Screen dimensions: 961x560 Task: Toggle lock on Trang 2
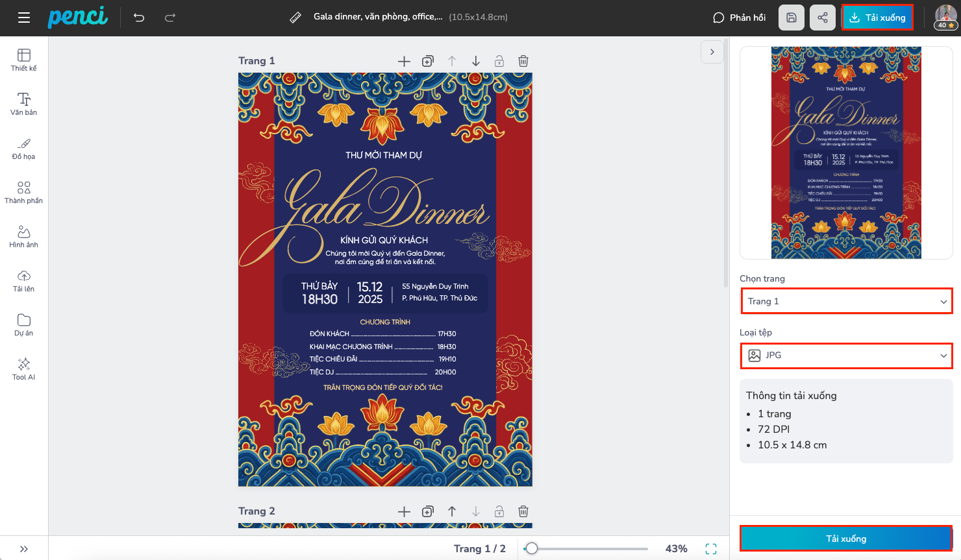point(499,511)
